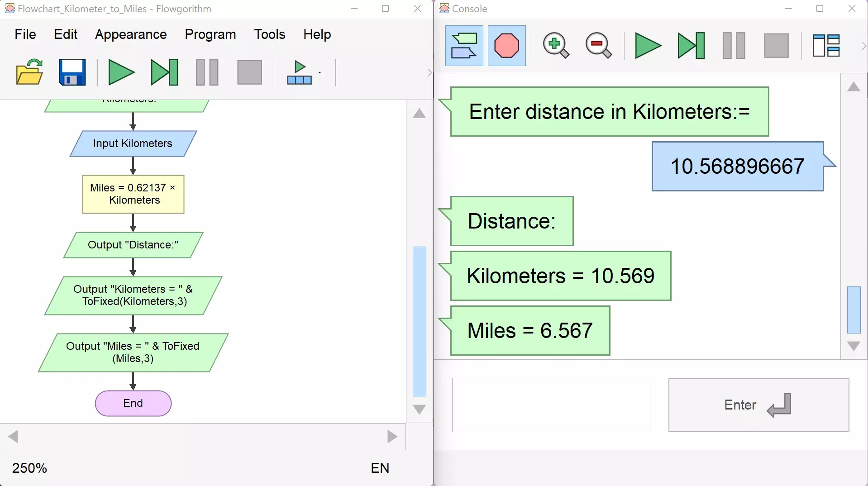
Task: Expand the Console toolbar overflow chevron
Action: click(863, 45)
